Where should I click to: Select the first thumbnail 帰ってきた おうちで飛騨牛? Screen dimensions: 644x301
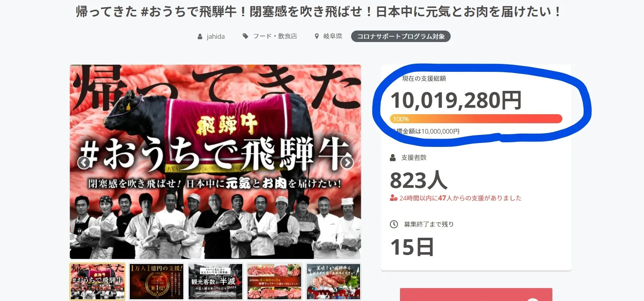coord(97,282)
